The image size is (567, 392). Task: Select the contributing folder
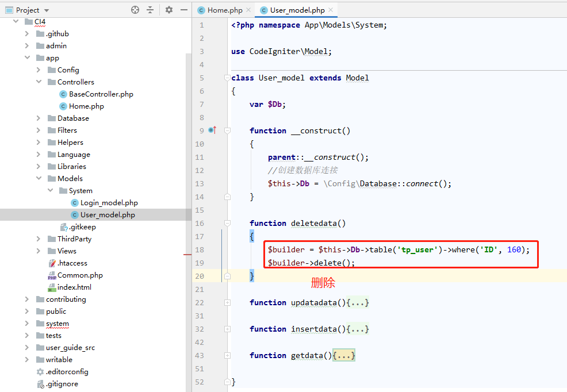pos(66,299)
